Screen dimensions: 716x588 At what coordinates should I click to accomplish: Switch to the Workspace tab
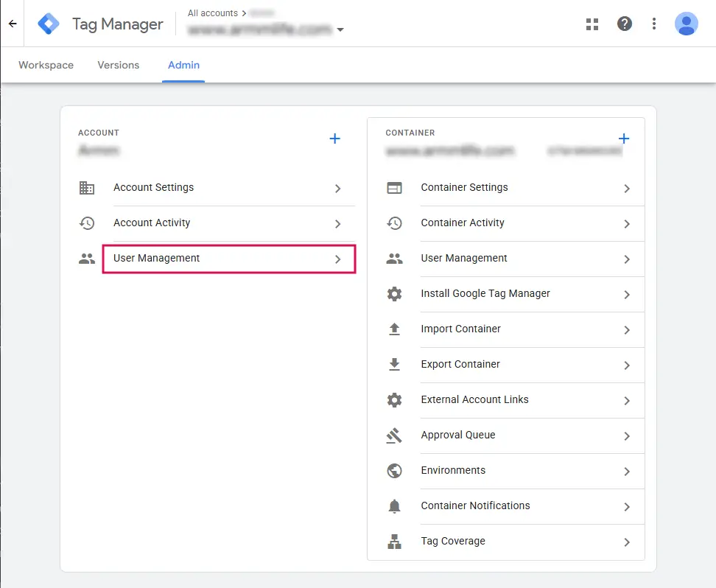point(46,65)
